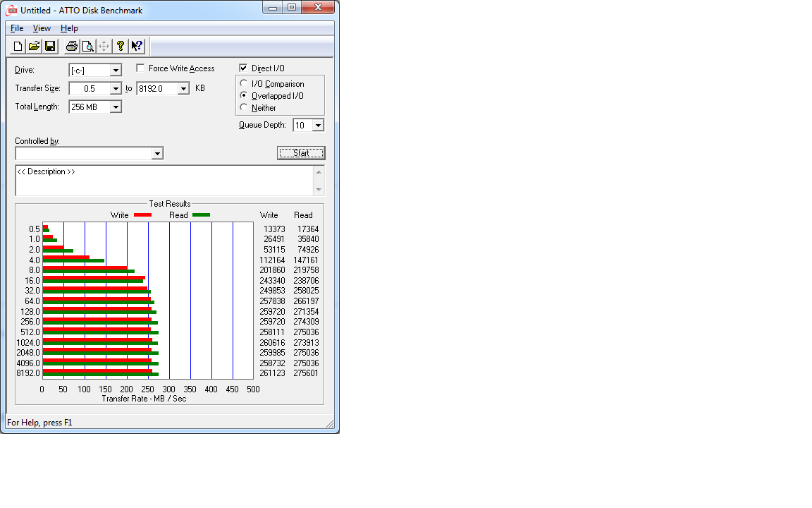Uncheck the Direct I/O checkbox
Image resolution: width=812 pixels, height=508 pixels.
point(243,68)
